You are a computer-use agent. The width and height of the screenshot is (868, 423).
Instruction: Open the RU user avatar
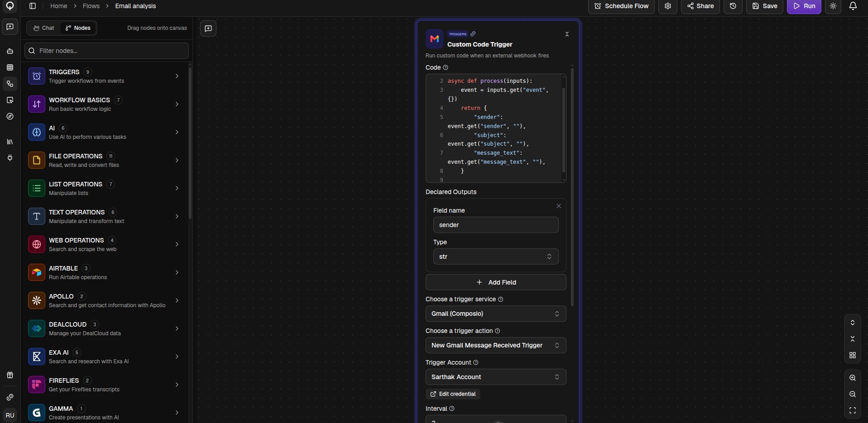click(10, 415)
